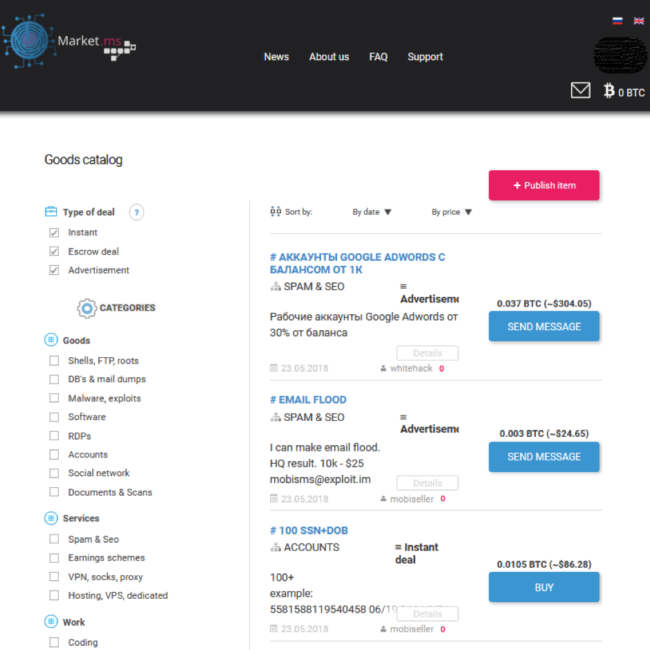Click the Market.ms logo
The height and width of the screenshot is (650, 650).
click(68, 45)
